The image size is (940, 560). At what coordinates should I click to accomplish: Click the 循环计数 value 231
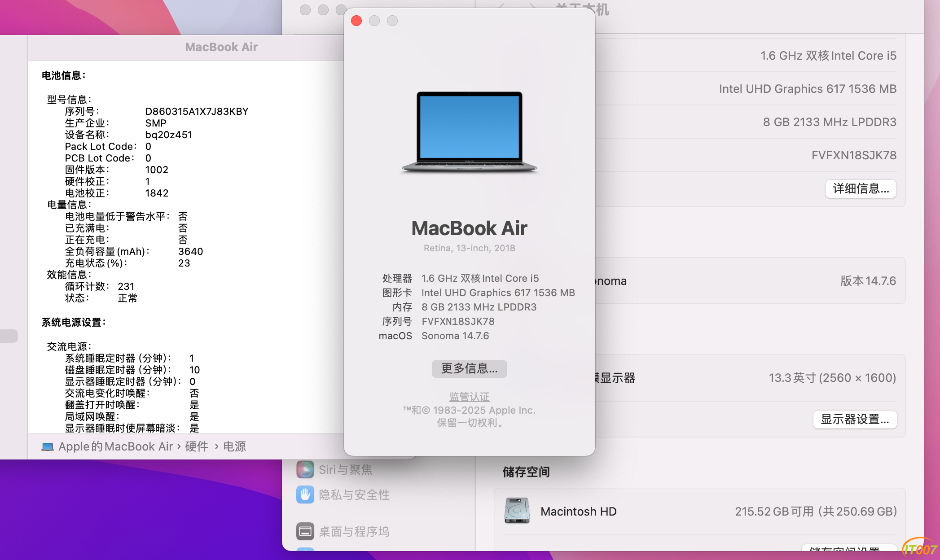[x=126, y=286]
